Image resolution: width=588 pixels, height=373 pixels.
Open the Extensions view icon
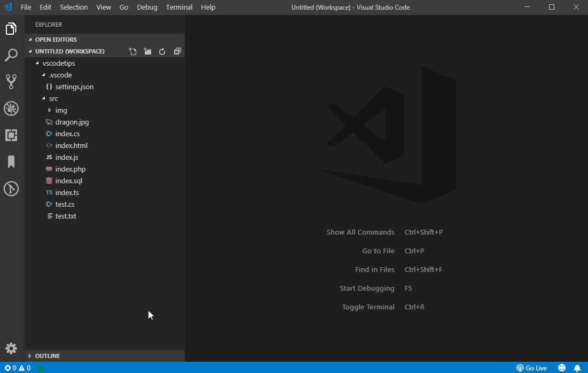pyautogui.click(x=11, y=135)
